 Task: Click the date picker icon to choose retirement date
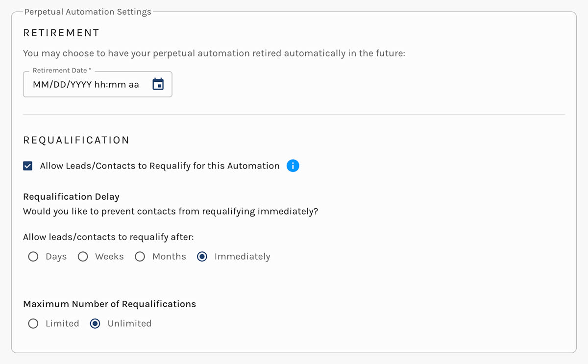click(x=158, y=84)
